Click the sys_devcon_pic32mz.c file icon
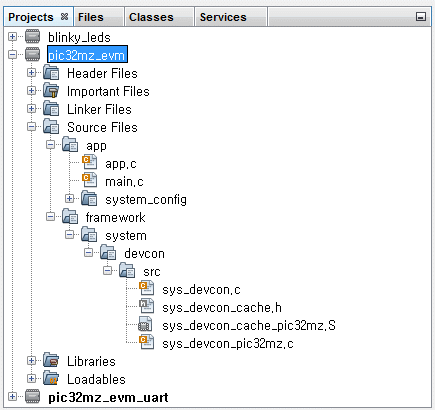The height and width of the screenshot is (410, 435). [x=147, y=343]
